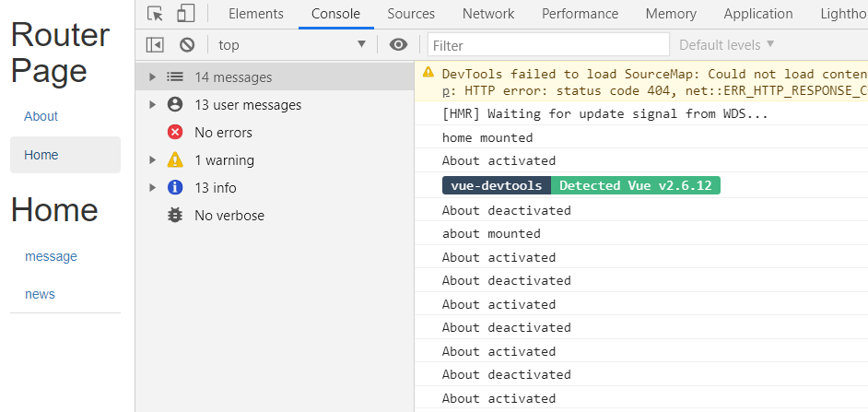Select the yellow warning triangle icon

[175, 160]
